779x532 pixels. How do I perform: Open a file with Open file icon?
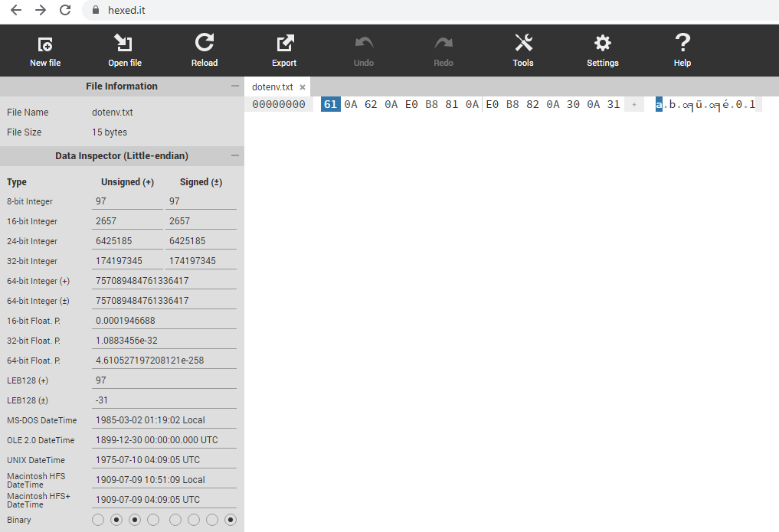(x=124, y=44)
